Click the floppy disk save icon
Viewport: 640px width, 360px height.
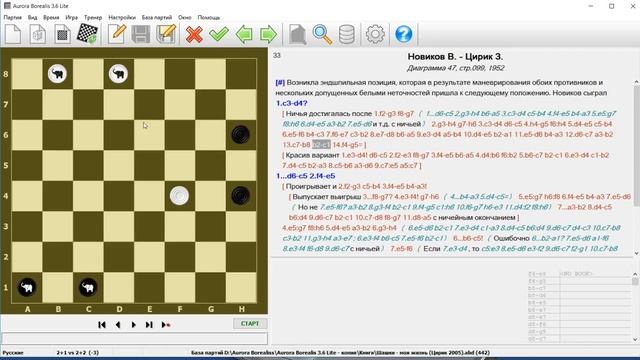click(x=141, y=34)
